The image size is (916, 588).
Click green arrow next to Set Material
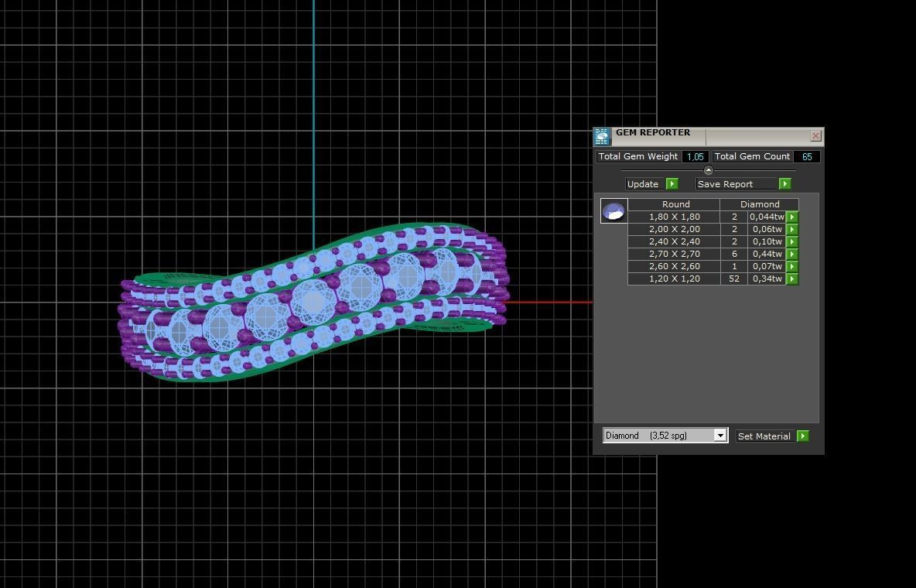[x=803, y=436]
